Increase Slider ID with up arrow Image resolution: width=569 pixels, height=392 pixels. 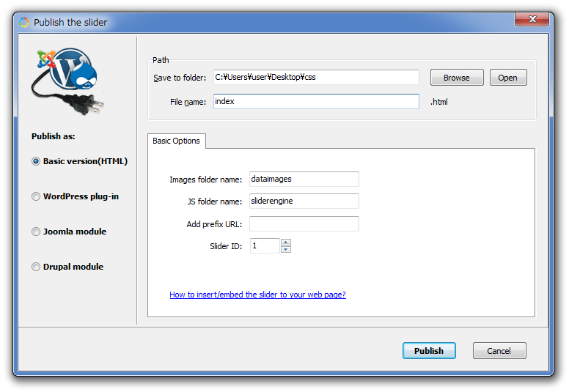(x=286, y=243)
